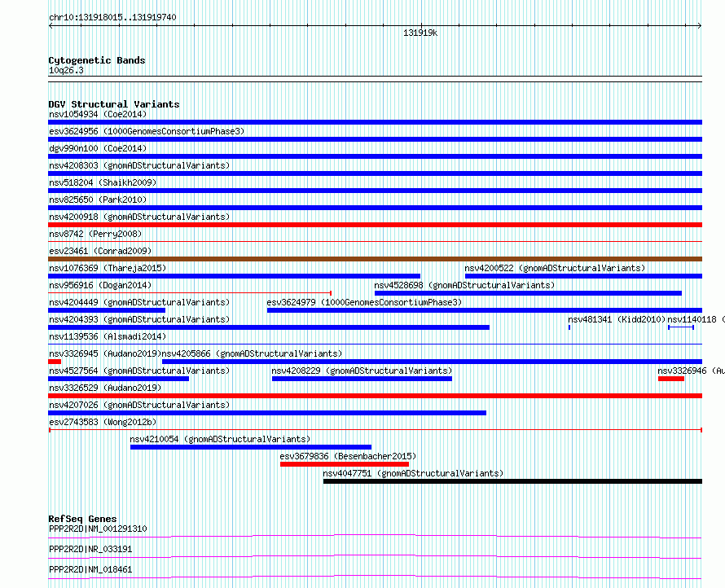Click the blue nsv4204449 feature bar
Viewport: 725px width, 588px height.
pos(107,310)
